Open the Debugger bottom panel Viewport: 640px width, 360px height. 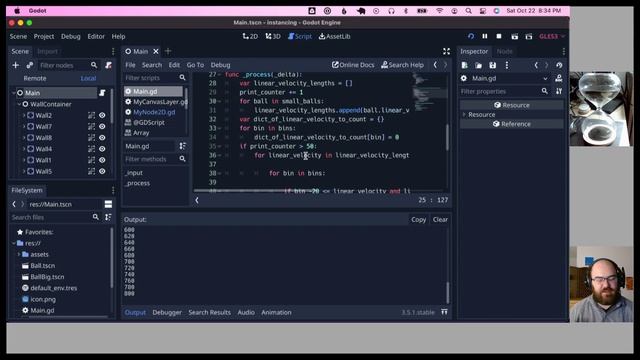[x=167, y=313]
